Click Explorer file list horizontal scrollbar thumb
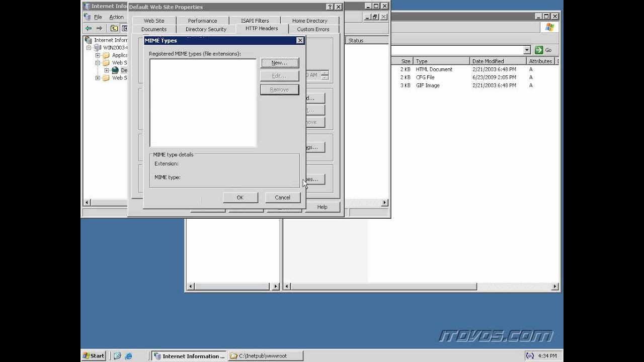Viewport: 644px width, 362px height. [384, 287]
